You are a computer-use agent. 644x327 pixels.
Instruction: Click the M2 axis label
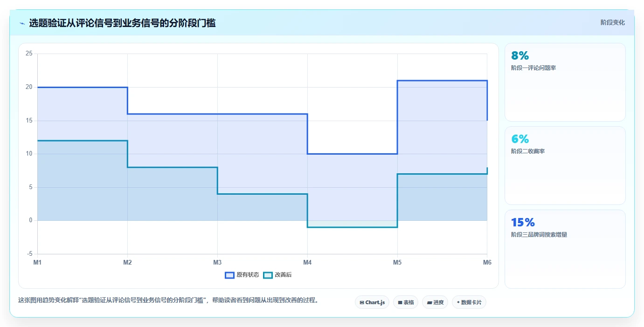tap(127, 263)
